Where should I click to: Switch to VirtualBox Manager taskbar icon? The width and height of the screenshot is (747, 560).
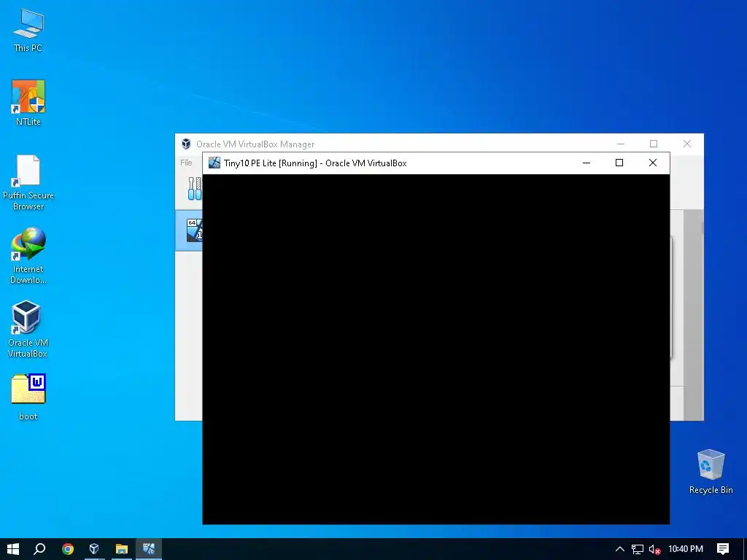click(x=94, y=549)
